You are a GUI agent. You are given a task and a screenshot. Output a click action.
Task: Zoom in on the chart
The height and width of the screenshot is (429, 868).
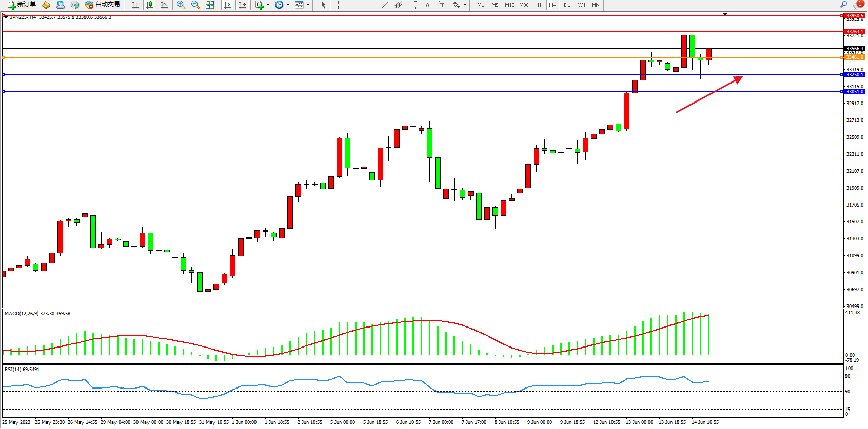[x=181, y=5]
